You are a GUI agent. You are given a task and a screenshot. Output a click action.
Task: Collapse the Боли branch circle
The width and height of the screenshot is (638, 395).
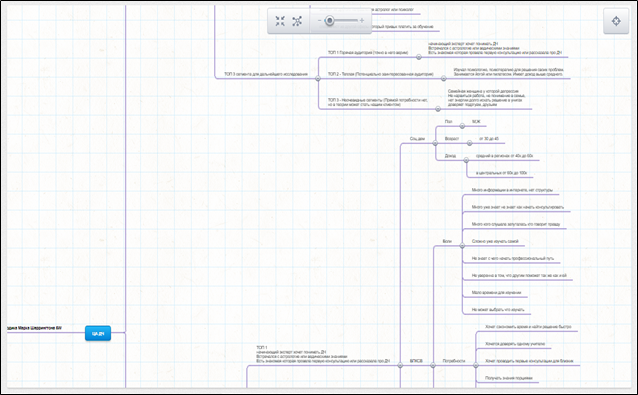[x=462, y=246]
